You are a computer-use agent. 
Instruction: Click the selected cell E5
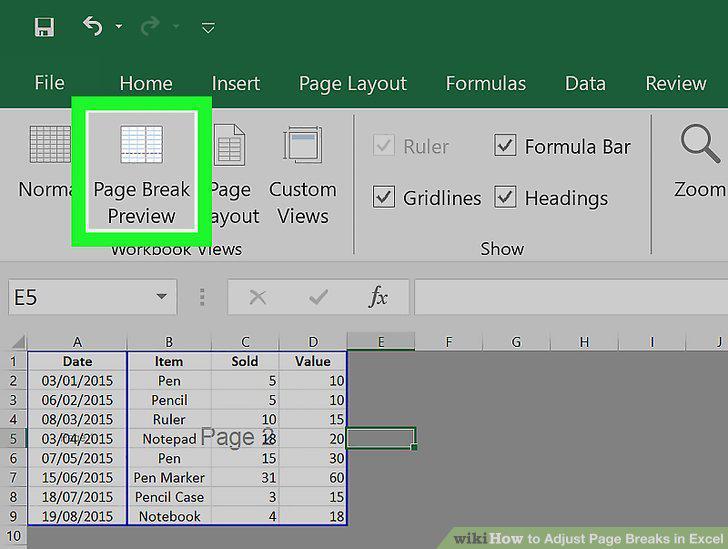click(381, 438)
